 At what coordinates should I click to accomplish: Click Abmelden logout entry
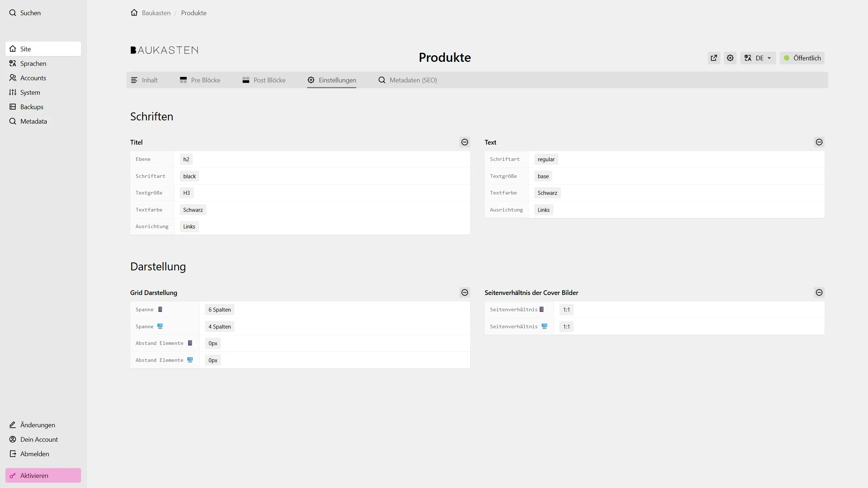pyautogui.click(x=34, y=454)
